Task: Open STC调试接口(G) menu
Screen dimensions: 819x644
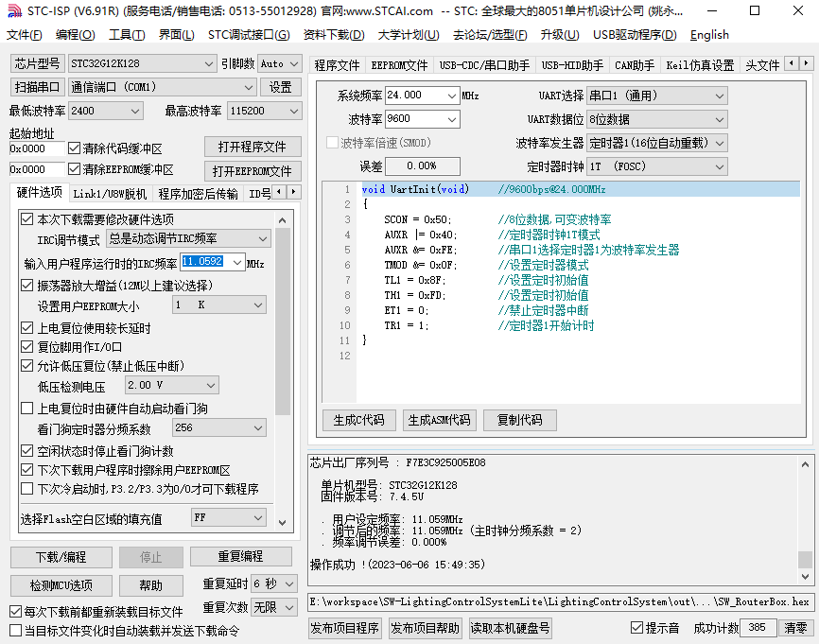Action: point(249,35)
